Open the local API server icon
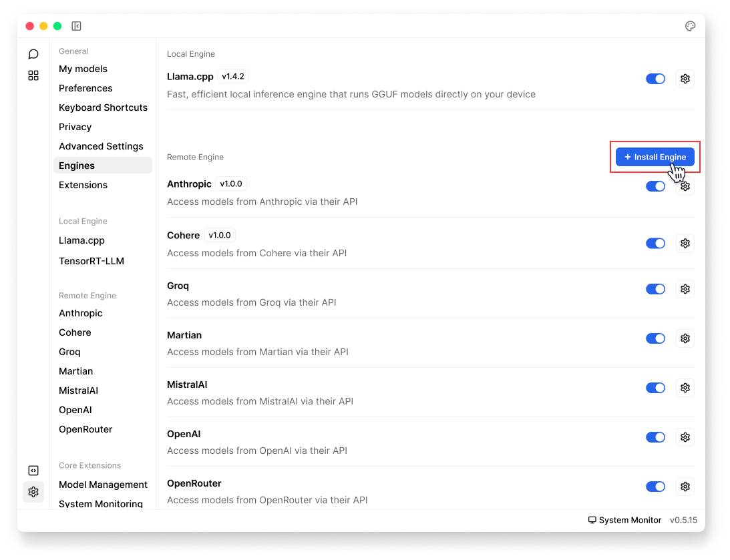The width and height of the screenshot is (730, 560). 33,471
